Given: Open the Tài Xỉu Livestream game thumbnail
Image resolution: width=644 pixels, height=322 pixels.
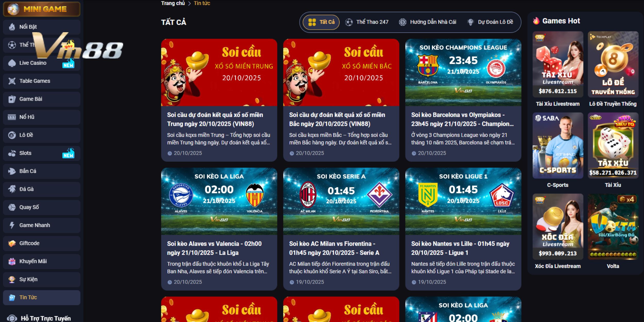Looking at the screenshot, I should tap(558, 64).
